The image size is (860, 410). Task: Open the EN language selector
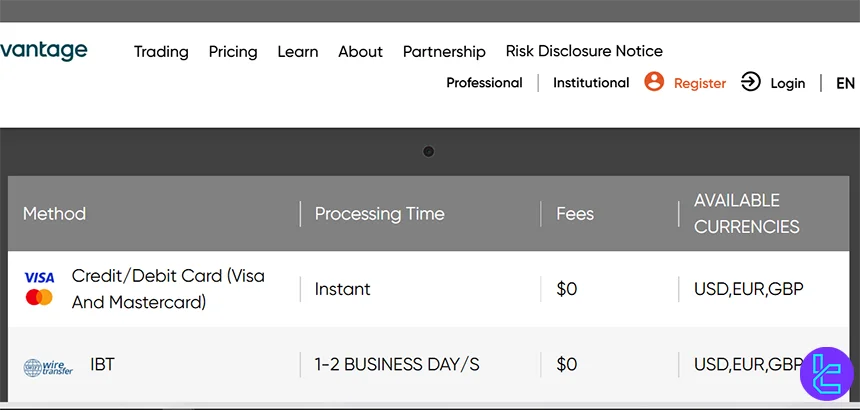[x=845, y=83]
